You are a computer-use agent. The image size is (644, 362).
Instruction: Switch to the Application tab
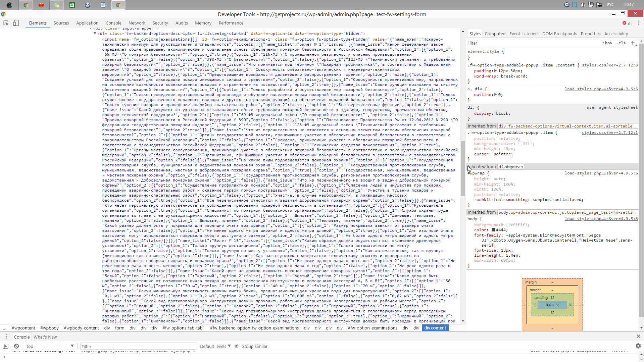click(x=87, y=23)
